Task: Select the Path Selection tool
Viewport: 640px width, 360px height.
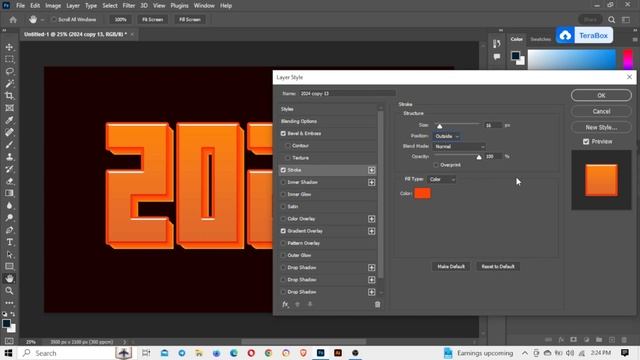Action: click(x=9, y=255)
